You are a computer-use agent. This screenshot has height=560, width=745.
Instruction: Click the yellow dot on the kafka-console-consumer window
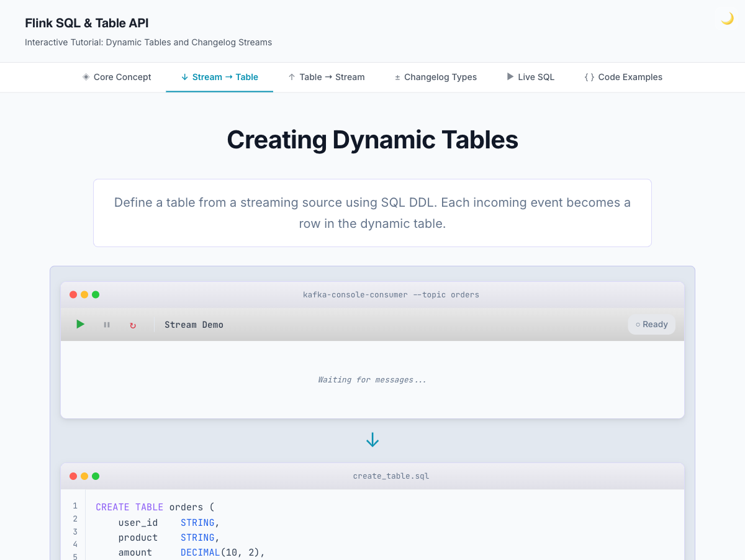[84, 295]
